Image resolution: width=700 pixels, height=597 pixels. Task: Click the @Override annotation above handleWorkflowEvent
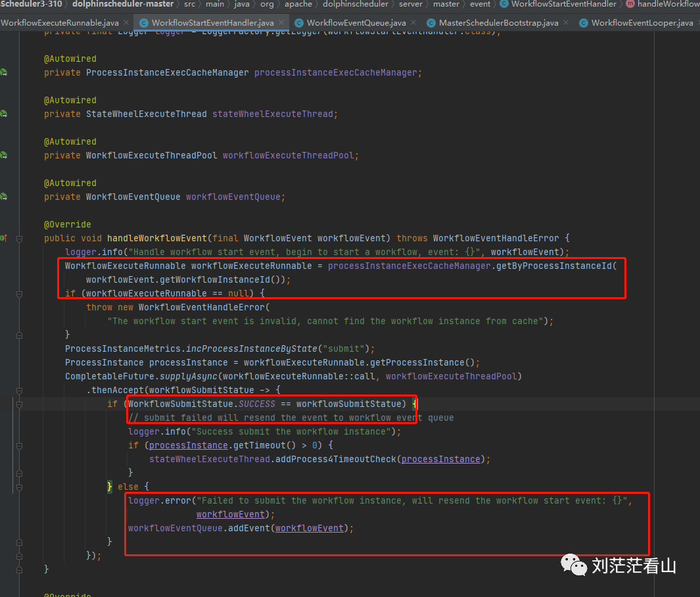pyautogui.click(x=68, y=224)
